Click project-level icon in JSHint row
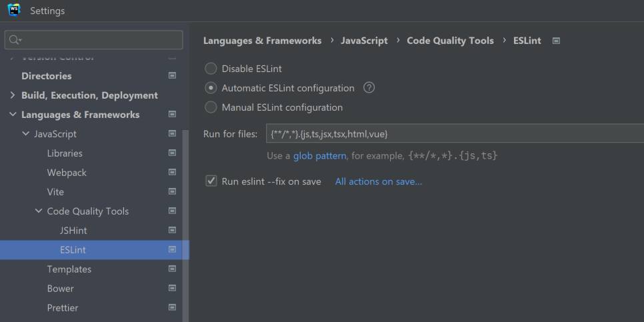The width and height of the screenshot is (644, 322). tap(173, 230)
